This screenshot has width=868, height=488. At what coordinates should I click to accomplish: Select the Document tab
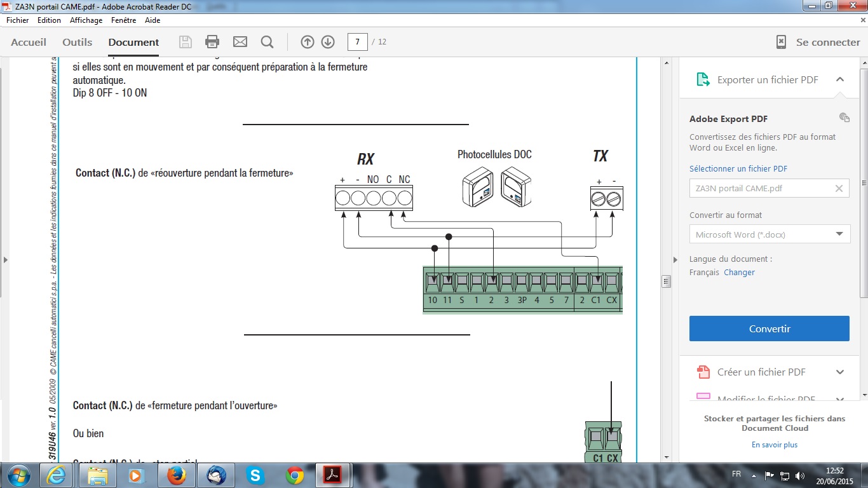point(133,42)
